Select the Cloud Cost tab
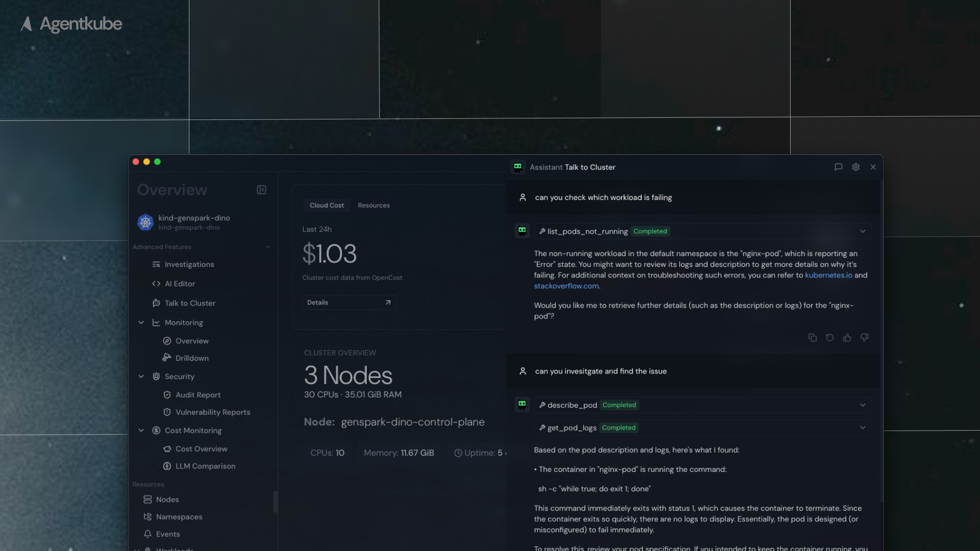 [x=327, y=205]
